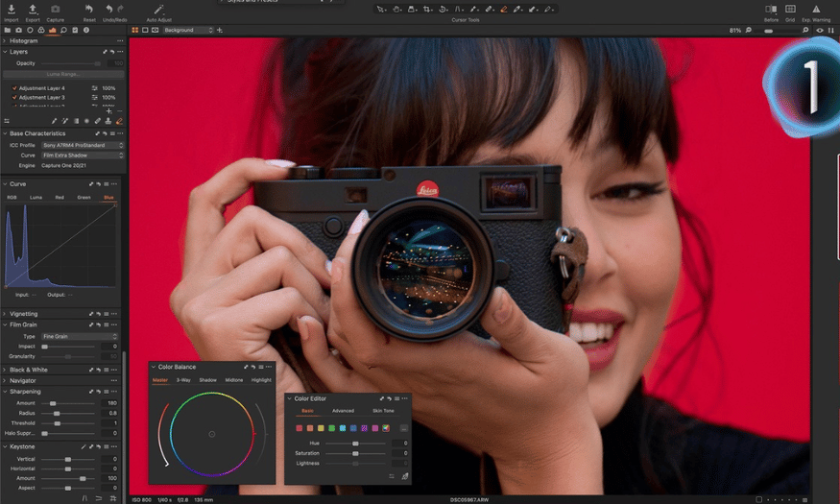Click the Export toolbar icon
Screen dimensions: 840x504
click(33, 9)
